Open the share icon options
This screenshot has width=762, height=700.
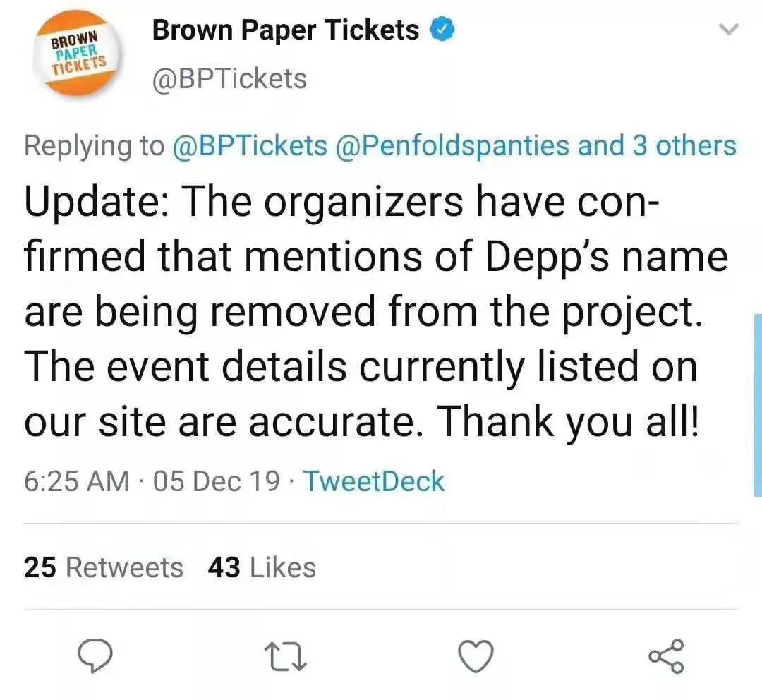tap(666, 656)
